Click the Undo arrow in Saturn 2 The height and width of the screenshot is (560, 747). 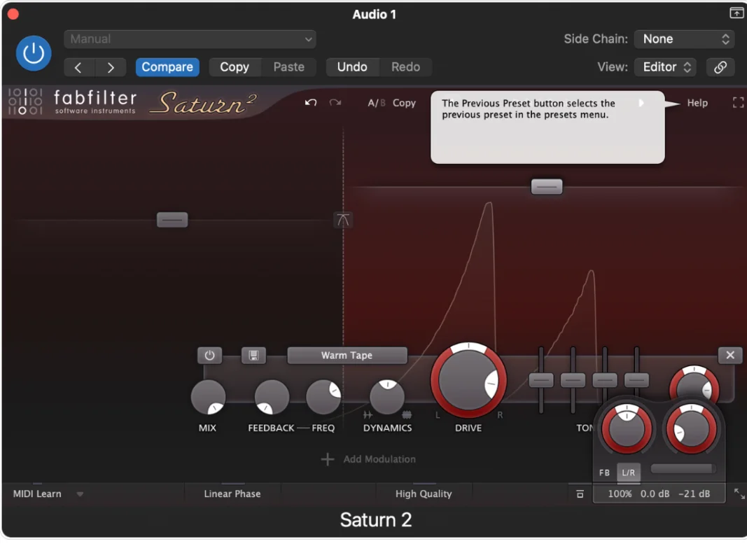click(x=310, y=102)
